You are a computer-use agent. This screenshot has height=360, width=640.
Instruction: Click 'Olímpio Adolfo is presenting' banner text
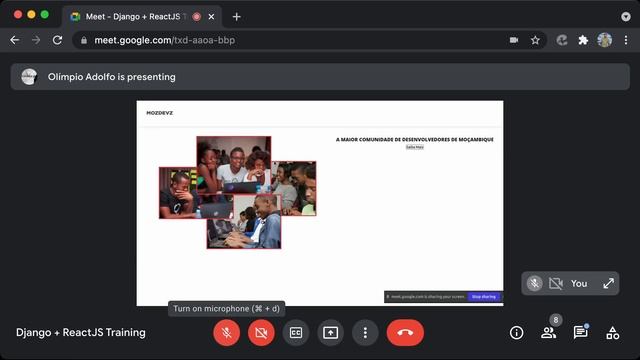pos(111,77)
